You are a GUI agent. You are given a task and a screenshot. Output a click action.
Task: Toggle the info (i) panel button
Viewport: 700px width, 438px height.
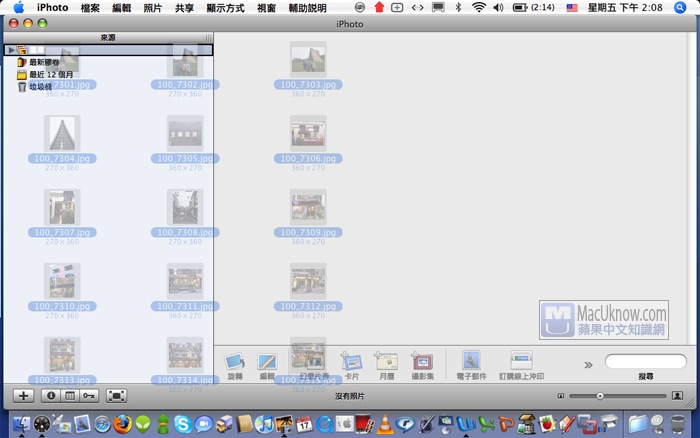point(50,396)
